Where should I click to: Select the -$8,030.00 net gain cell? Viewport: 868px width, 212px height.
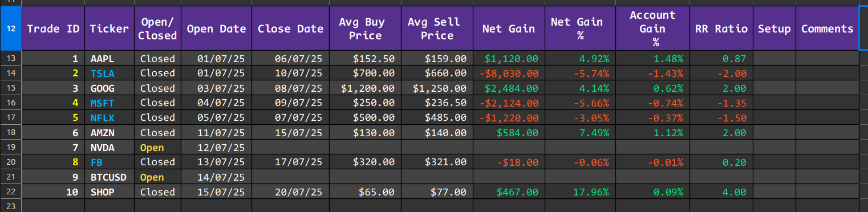point(509,73)
